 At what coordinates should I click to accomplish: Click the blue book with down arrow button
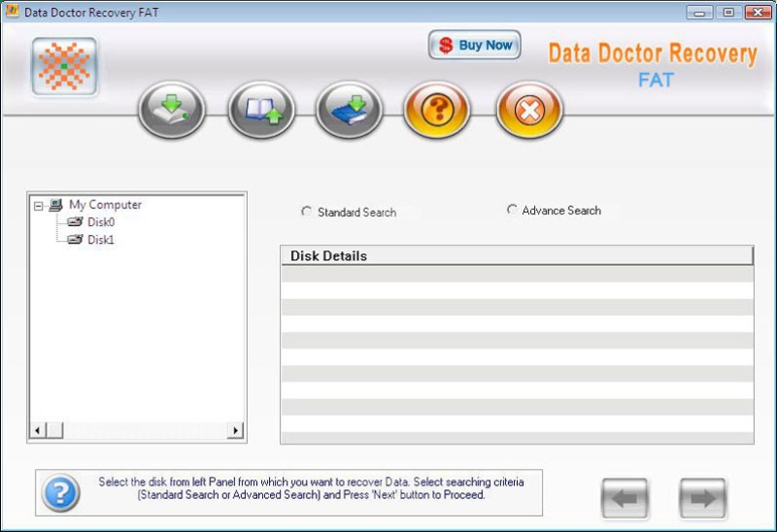pyautogui.click(x=350, y=110)
